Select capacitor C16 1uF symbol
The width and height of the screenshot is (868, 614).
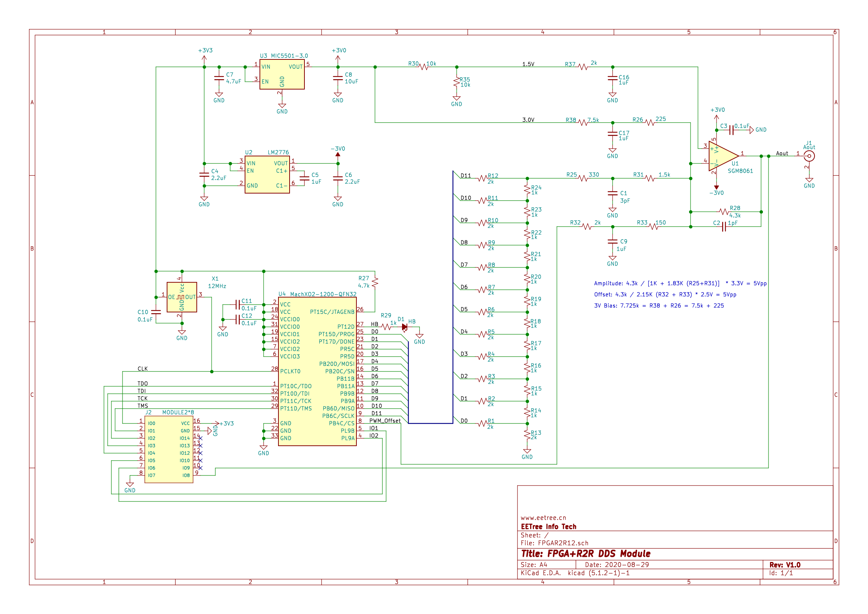click(613, 78)
